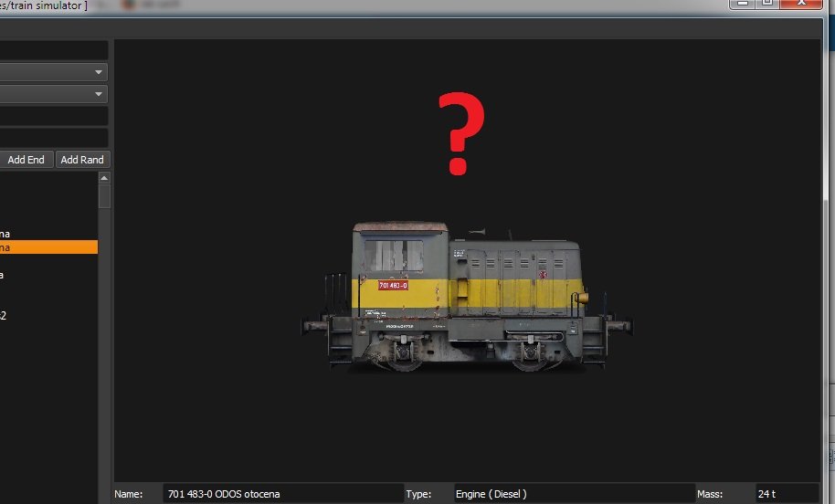Click the vehicle list scrollbar thumb

click(x=104, y=195)
